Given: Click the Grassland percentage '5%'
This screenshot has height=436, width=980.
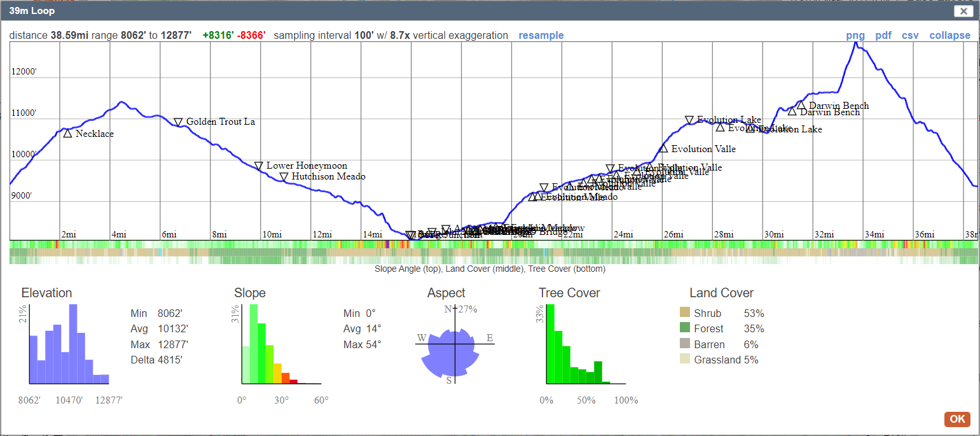Looking at the screenshot, I should pos(751,360).
